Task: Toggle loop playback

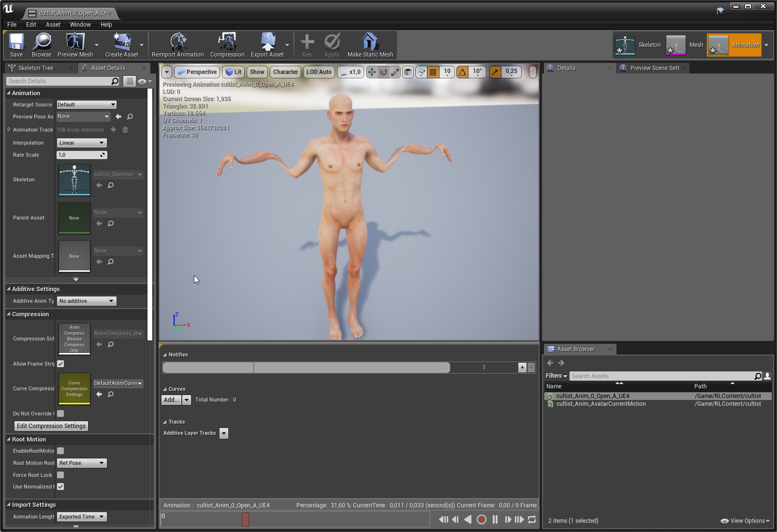Action: click(532, 519)
